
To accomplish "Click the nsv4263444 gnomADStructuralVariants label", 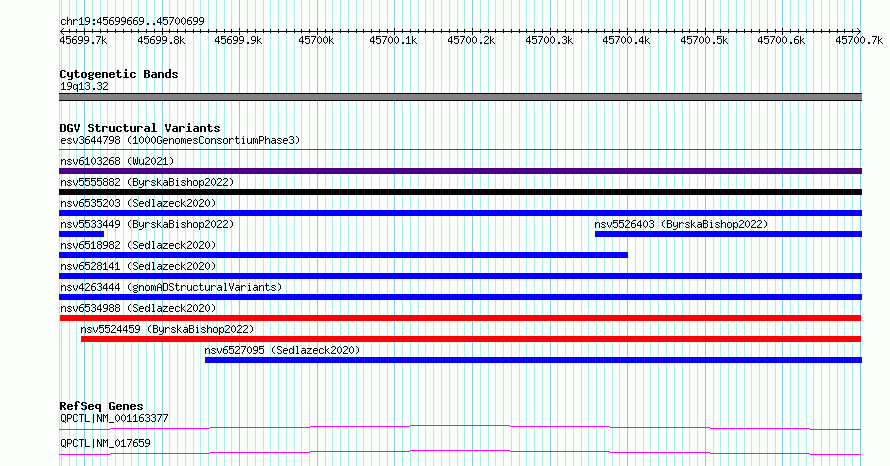I will click(171, 287).
